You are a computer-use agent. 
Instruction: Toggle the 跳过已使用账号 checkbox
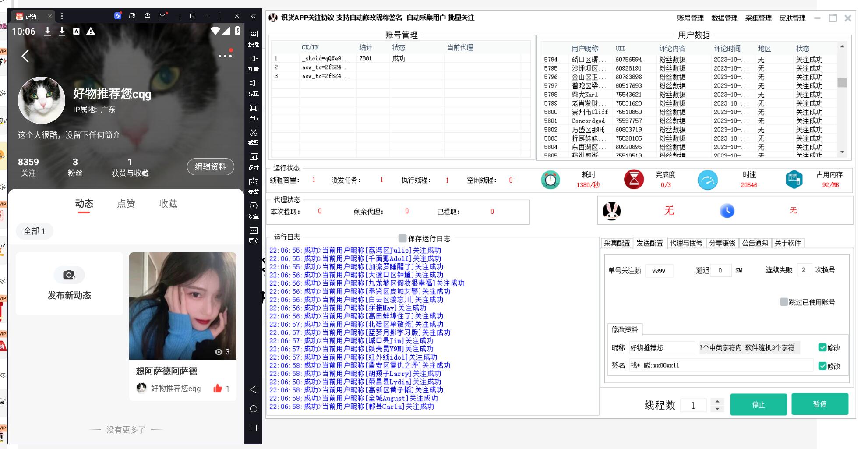784,302
